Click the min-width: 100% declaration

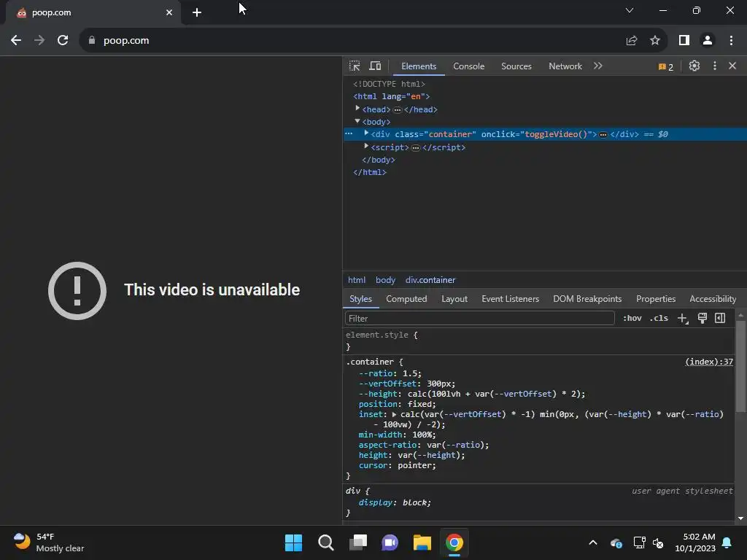398,435
